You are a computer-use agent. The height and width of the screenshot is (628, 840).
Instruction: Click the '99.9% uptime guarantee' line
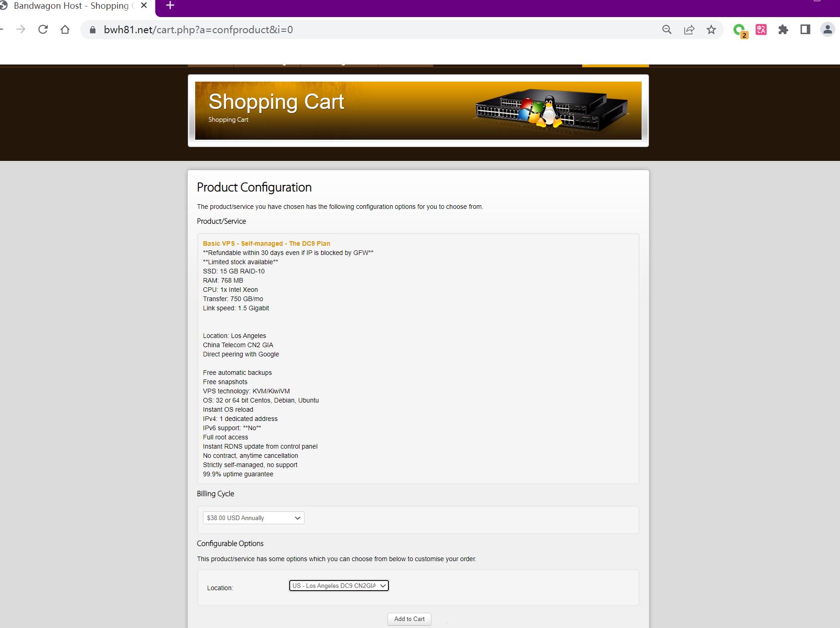(238, 474)
